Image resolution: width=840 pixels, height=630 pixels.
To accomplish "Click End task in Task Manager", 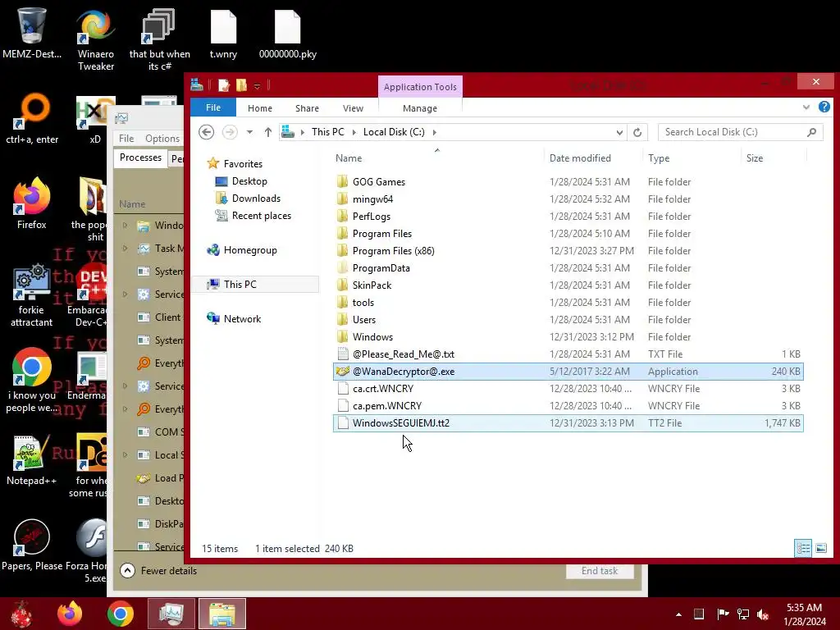I will tap(600, 571).
